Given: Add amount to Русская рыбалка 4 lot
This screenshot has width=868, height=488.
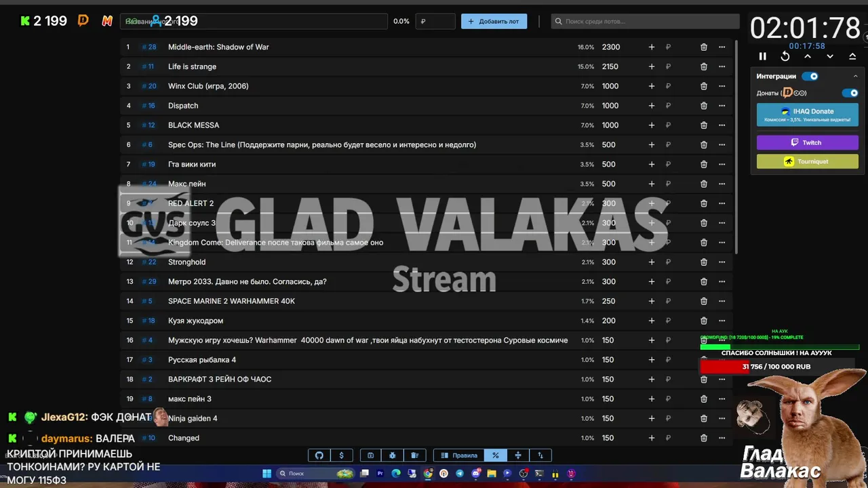Looking at the screenshot, I should [x=652, y=360].
